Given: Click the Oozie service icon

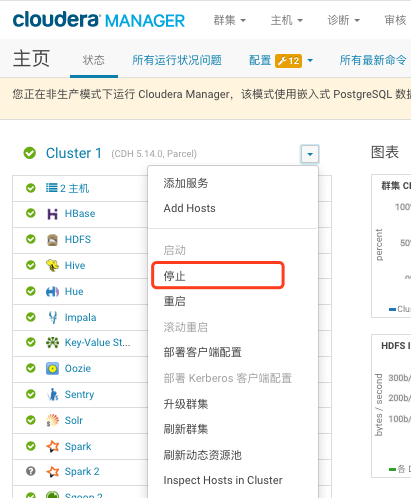Looking at the screenshot, I should point(52,369).
